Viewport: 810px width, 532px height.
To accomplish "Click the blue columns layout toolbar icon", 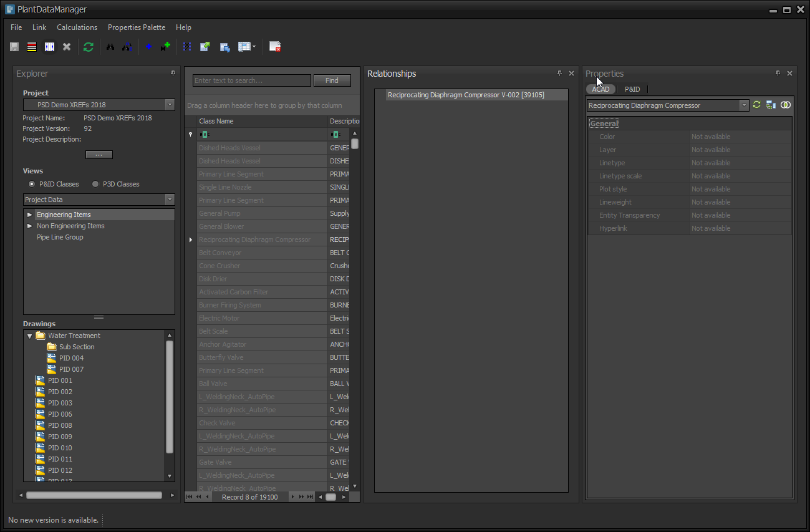I will 49,47.
